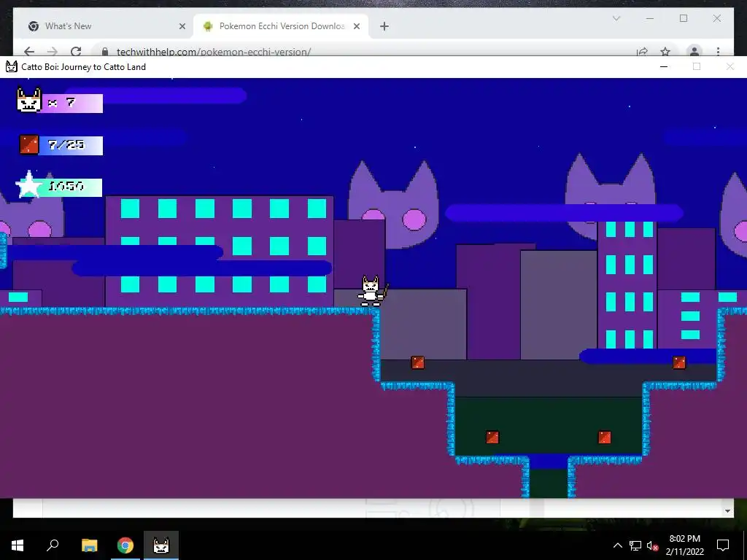Select the Pokemon Ecchi Version Download tab
The height and width of the screenshot is (560, 747).
point(281,26)
